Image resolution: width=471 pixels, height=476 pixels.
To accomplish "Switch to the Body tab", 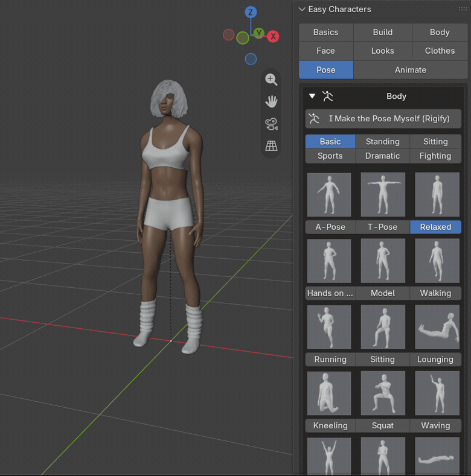I will pos(440,32).
